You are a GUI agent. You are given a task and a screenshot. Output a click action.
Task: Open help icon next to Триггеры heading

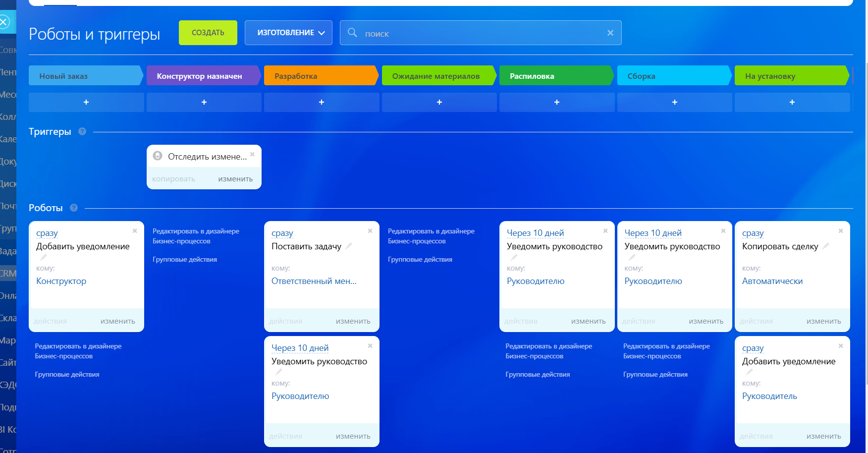82,131
